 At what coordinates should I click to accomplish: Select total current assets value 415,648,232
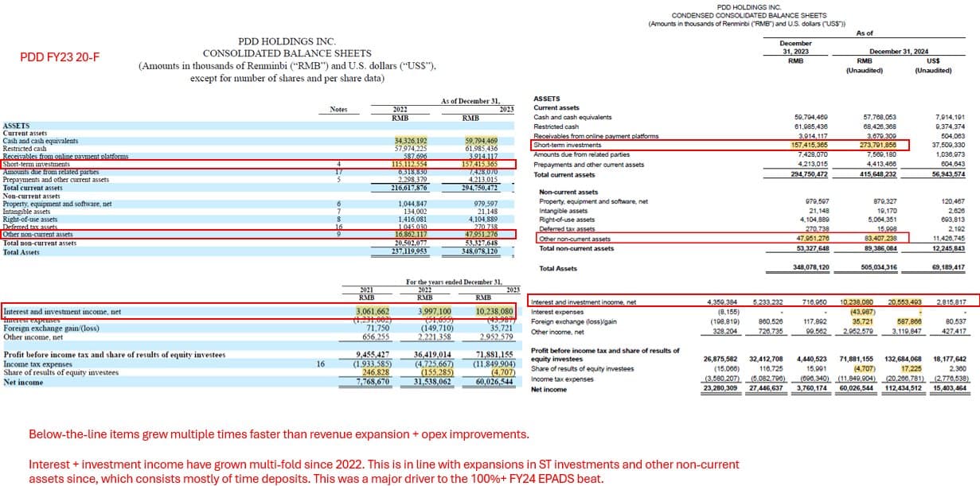click(x=878, y=174)
